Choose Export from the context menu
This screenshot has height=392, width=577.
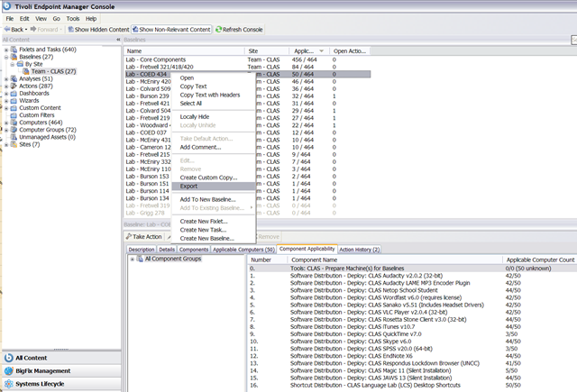pyautogui.click(x=189, y=187)
